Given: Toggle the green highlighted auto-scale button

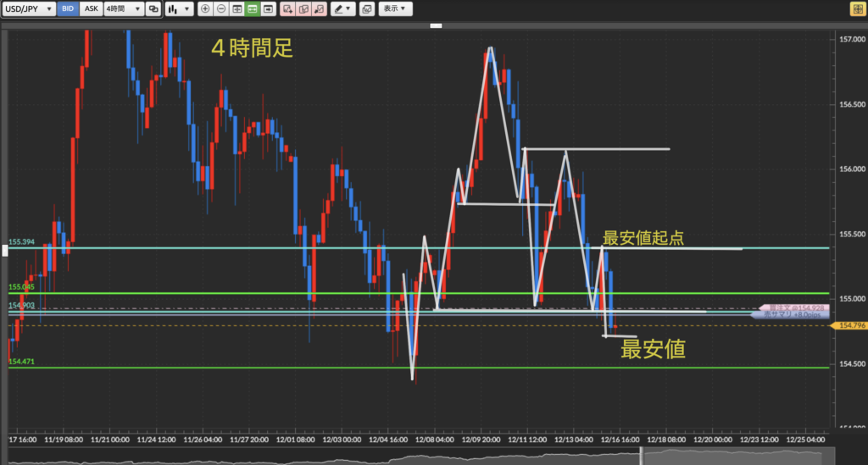Looking at the screenshot, I should [252, 8].
